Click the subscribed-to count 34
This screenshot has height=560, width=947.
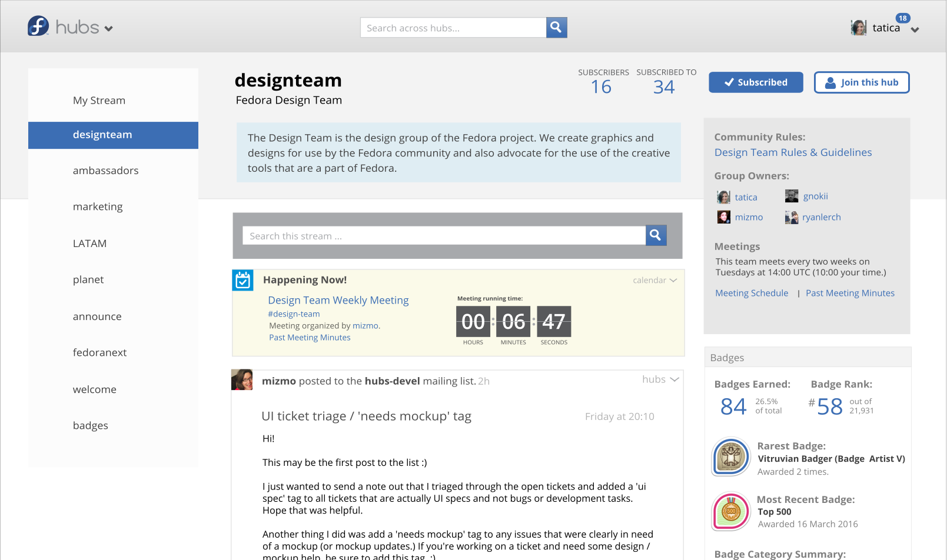pos(664,87)
